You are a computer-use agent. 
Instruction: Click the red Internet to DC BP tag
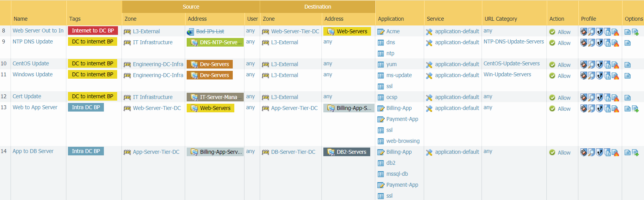pos(93,31)
